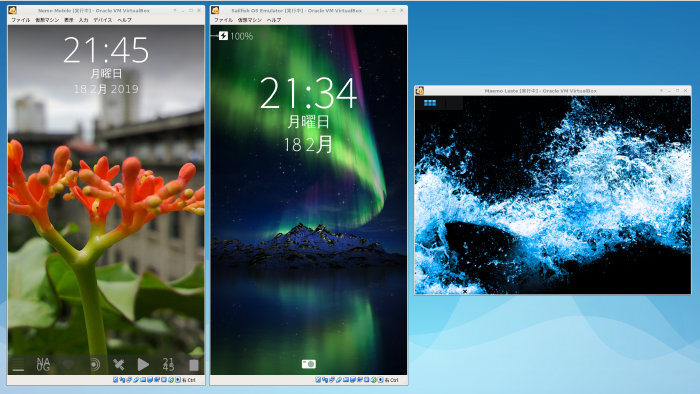The image size is (700, 394).
Task: Click the 右 Ctrl host key label in Nemo window
Action: click(189, 380)
